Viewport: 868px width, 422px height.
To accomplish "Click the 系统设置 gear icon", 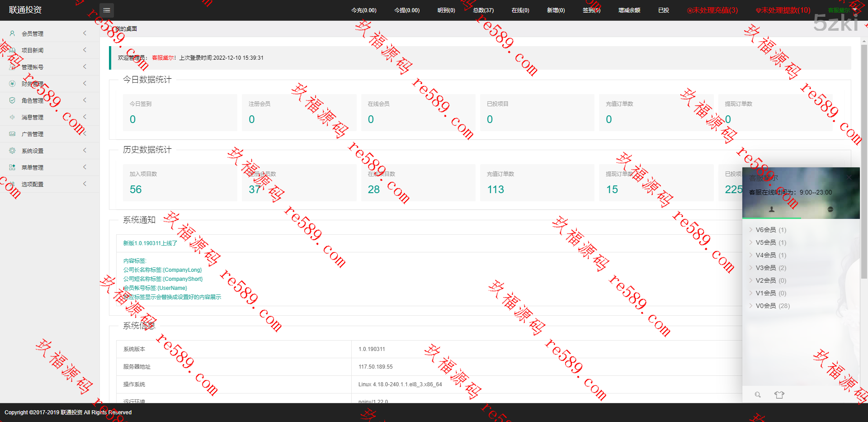I will click(12, 151).
